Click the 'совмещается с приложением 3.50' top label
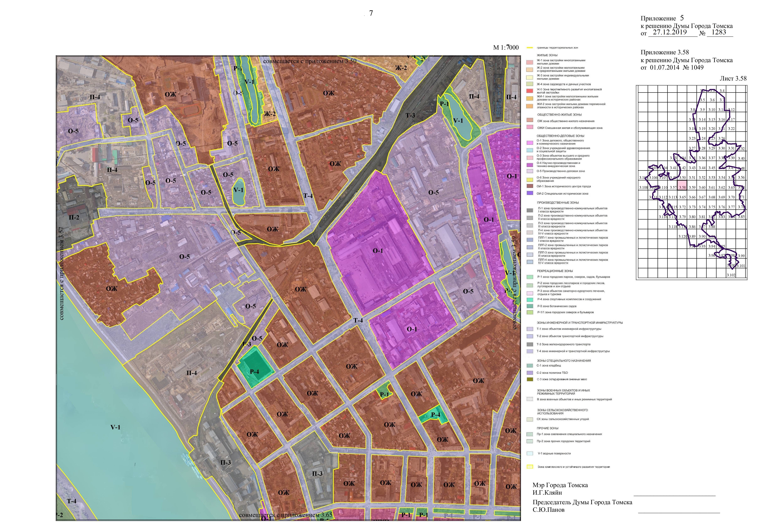The height and width of the screenshot is (532, 760). [x=309, y=61]
